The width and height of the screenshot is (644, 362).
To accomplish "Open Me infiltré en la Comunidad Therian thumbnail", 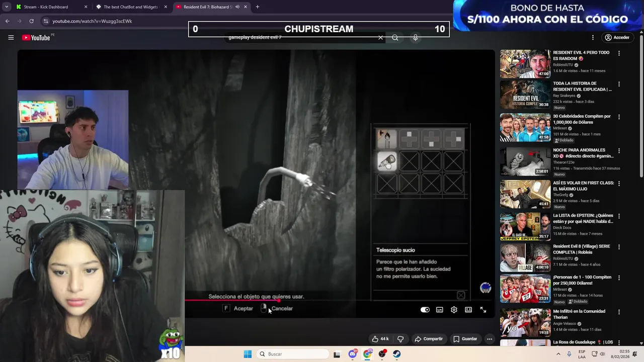I will (x=525, y=322).
